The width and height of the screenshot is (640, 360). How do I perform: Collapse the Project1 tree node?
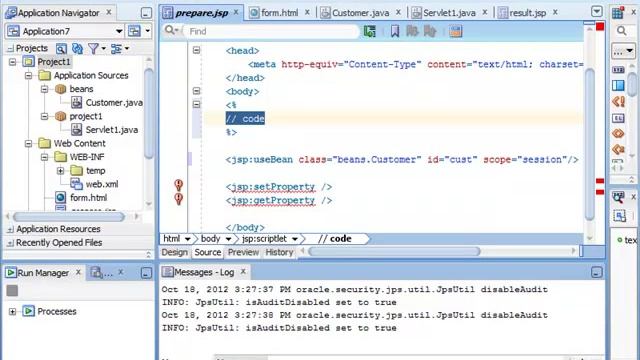[13, 62]
